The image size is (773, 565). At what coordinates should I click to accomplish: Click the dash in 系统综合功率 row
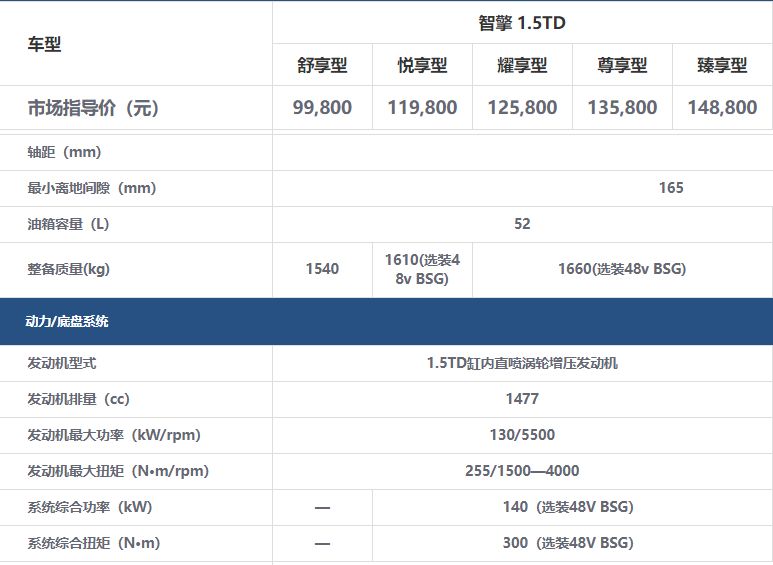click(322, 507)
